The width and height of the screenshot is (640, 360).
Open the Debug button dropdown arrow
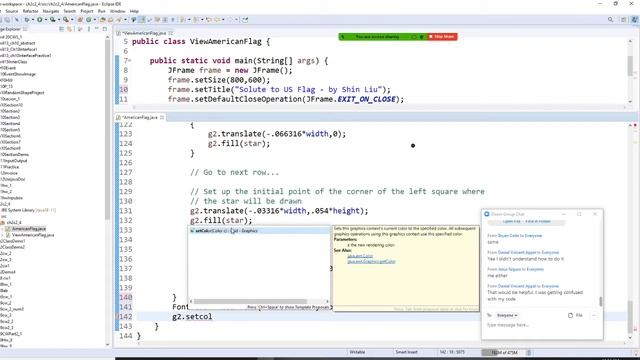33,20
